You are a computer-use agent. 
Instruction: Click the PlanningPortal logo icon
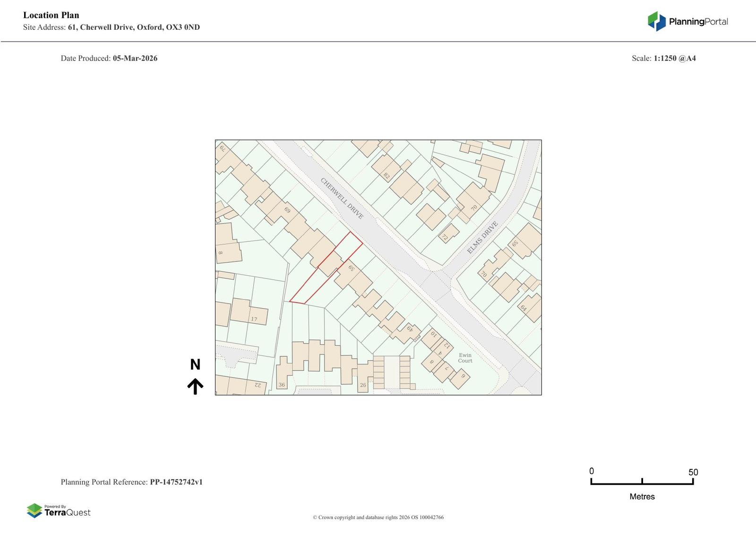click(656, 21)
